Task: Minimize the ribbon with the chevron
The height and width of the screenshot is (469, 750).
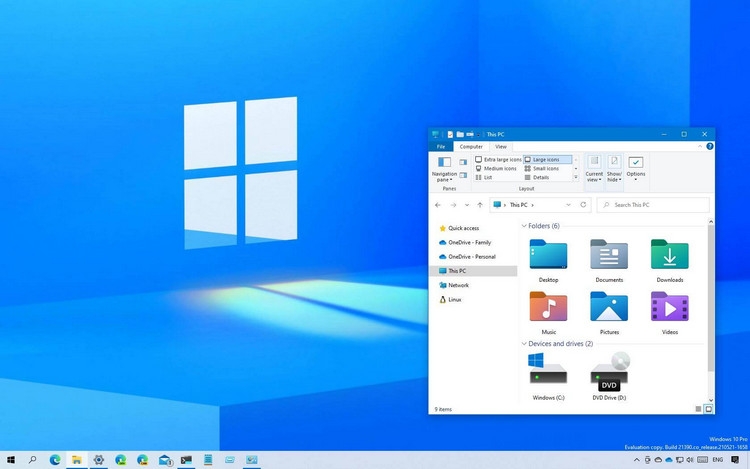Action: (700, 146)
